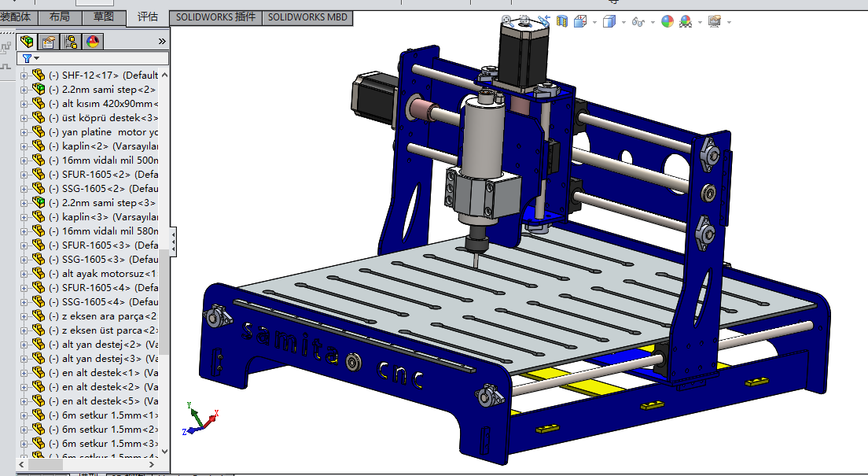This screenshot has height=476, width=868.
Task: Click Zoom to Area icon
Action: tap(524, 21)
